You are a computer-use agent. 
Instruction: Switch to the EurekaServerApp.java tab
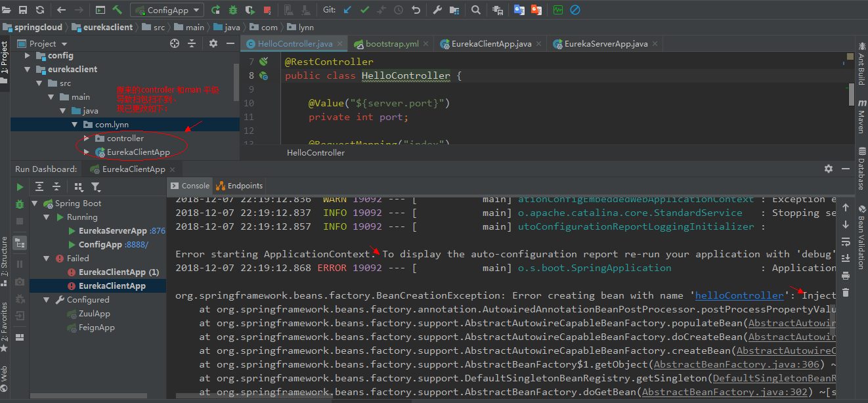click(605, 44)
